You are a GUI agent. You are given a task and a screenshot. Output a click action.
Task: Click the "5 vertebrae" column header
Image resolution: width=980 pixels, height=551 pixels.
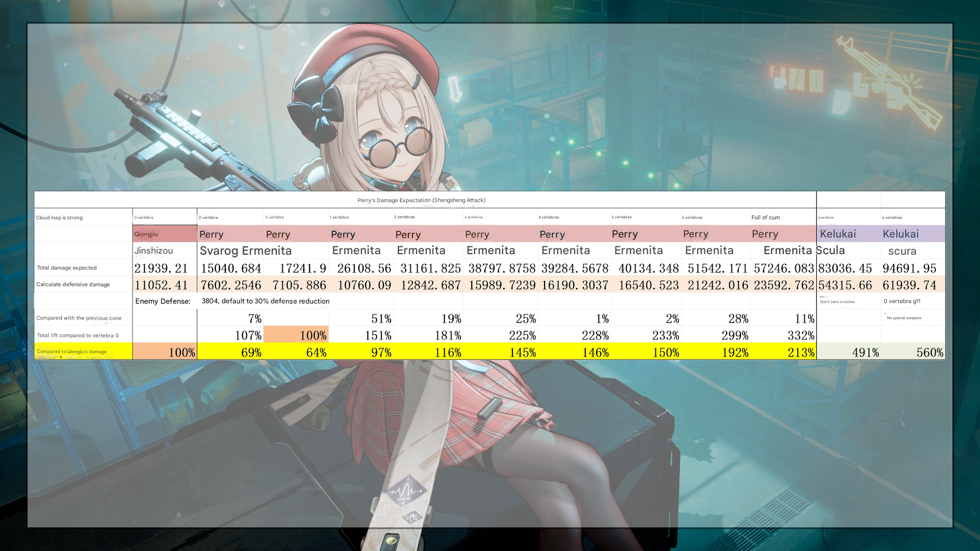pyautogui.click(x=622, y=217)
